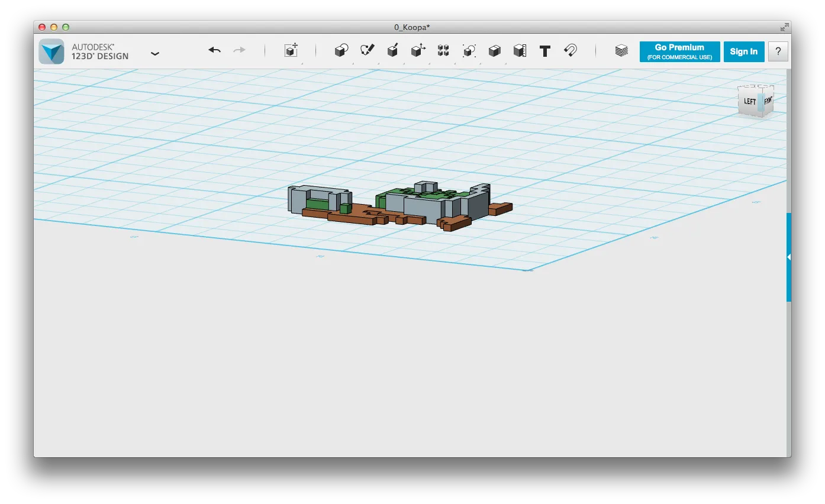Open the Combine tool menu
This screenshot has width=825, height=504.
tap(495, 51)
